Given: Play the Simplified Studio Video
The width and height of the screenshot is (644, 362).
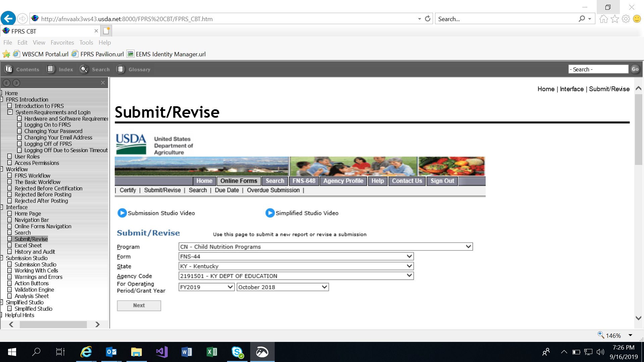Looking at the screenshot, I should (x=270, y=213).
